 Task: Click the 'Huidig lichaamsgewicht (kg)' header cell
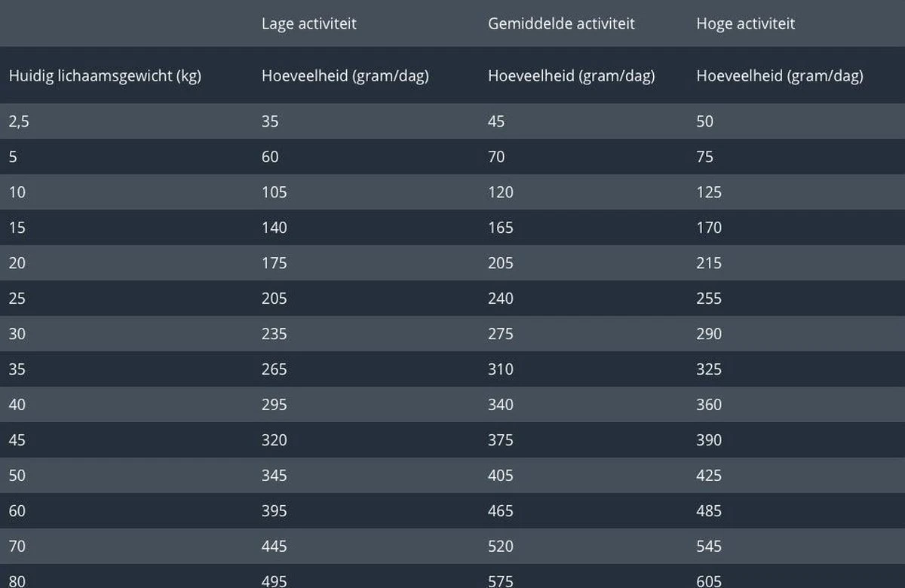point(105,75)
